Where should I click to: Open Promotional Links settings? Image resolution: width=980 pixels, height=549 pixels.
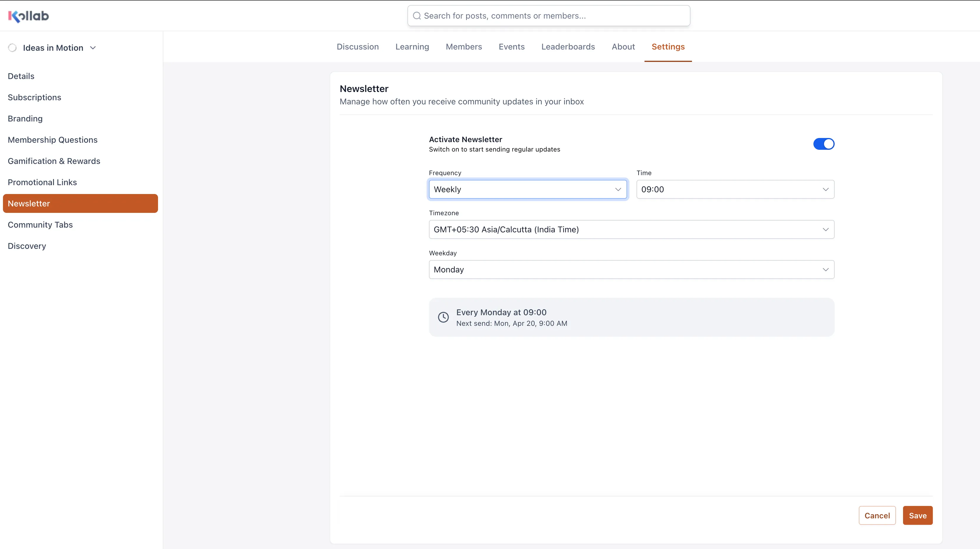(x=42, y=182)
